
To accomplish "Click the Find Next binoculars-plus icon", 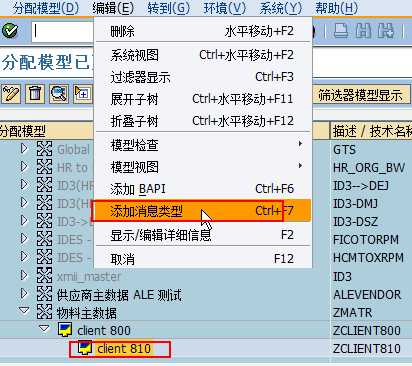I will pos(386,31).
